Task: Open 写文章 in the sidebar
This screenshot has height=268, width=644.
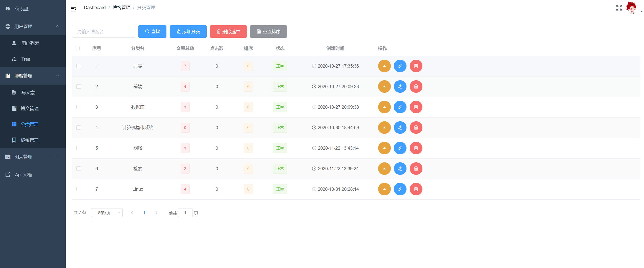Action: coord(33,92)
